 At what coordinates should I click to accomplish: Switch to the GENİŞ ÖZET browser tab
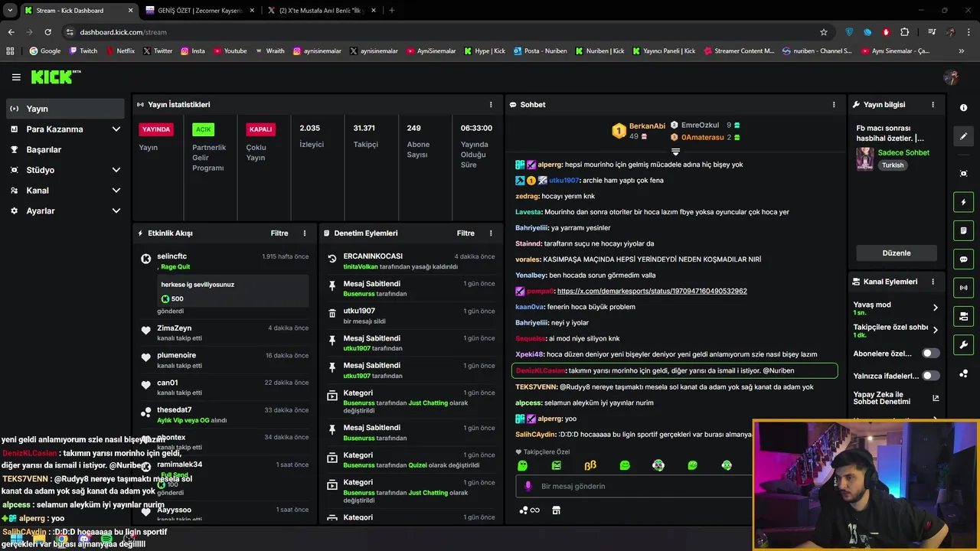click(x=199, y=11)
